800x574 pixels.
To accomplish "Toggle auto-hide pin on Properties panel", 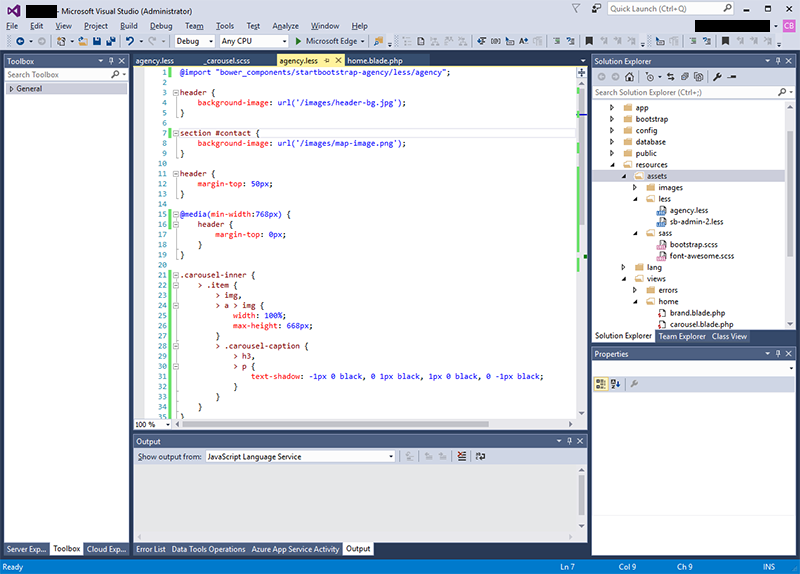I will 778,354.
